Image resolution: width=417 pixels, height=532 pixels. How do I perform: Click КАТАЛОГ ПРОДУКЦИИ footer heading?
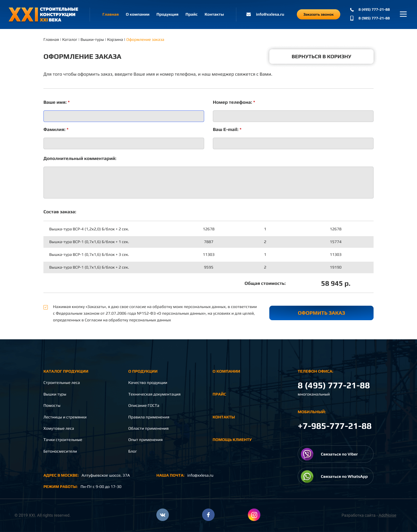click(x=66, y=371)
